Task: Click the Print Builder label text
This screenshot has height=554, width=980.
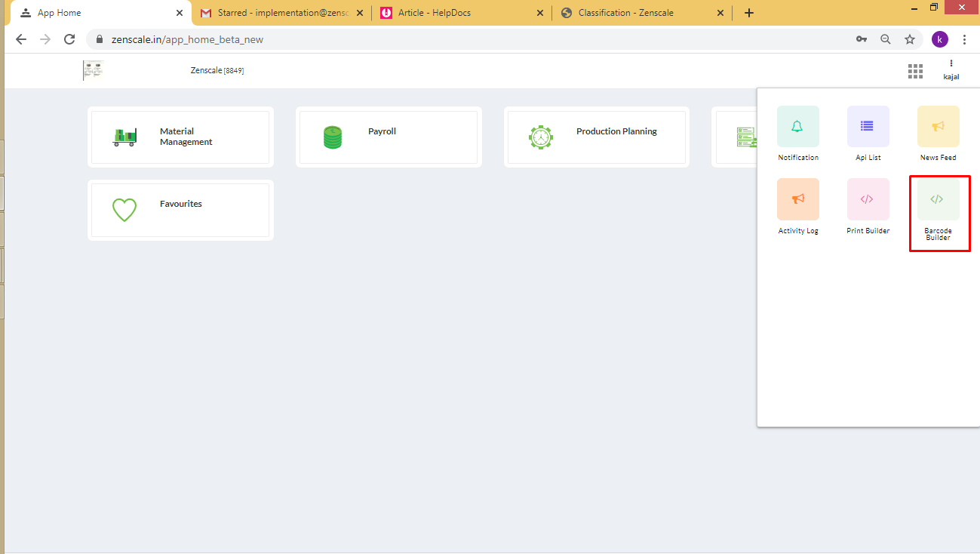Action: pos(868,231)
